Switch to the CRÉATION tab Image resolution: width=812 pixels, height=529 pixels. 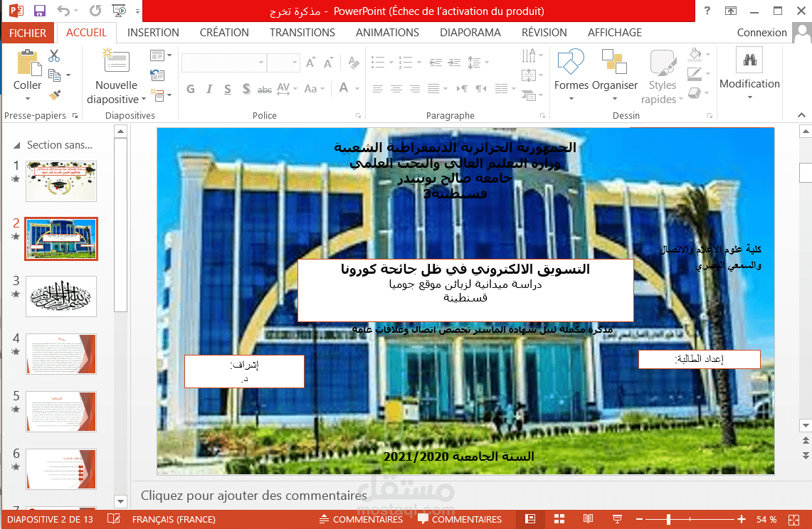point(224,33)
